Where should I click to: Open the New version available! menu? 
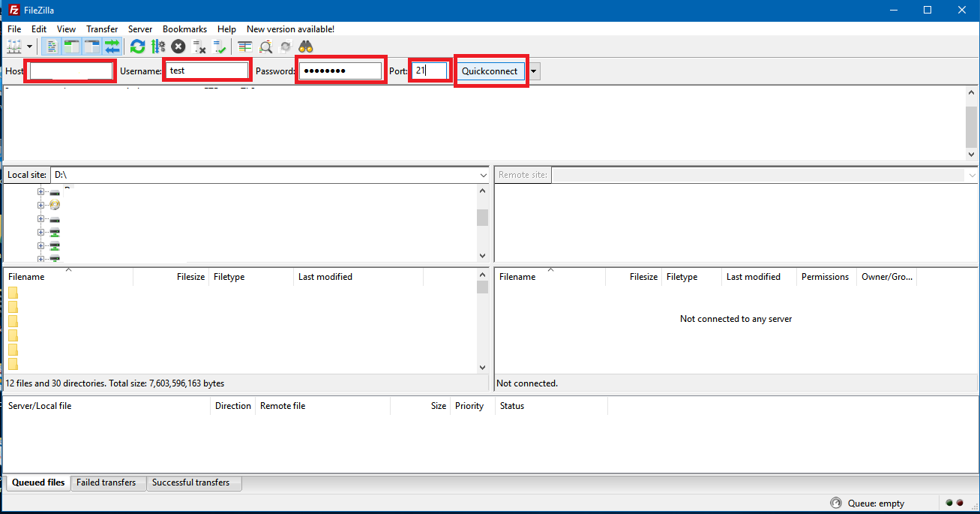[290, 29]
